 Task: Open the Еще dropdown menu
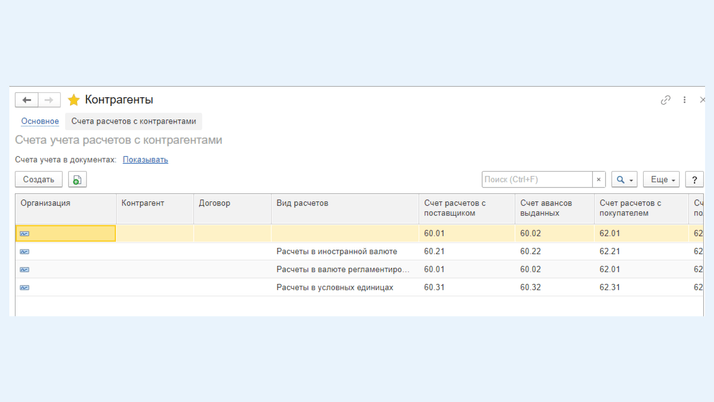point(660,180)
